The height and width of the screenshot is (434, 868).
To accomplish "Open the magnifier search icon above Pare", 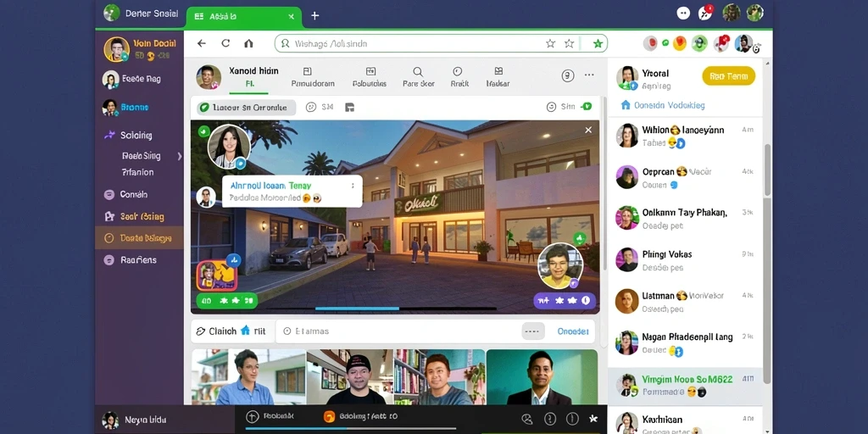I will (x=418, y=71).
